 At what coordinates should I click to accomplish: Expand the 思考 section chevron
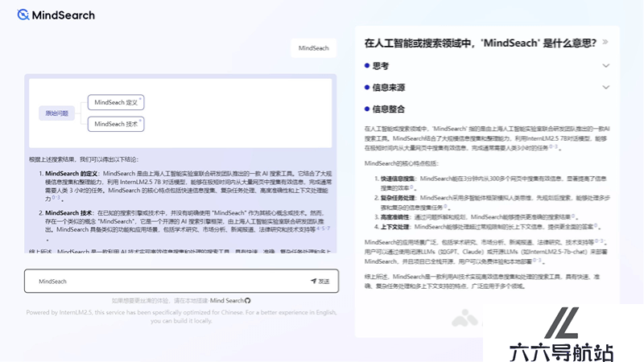[606, 66]
